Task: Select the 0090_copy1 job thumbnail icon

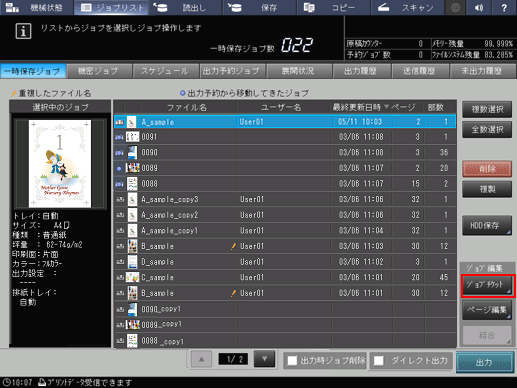Action: tap(132, 309)
